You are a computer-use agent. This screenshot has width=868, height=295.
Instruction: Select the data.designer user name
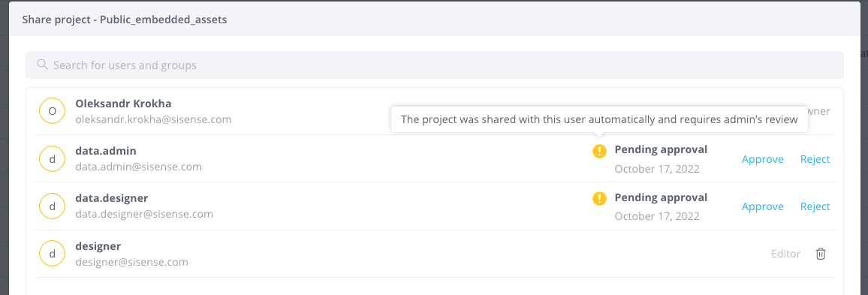(112, 198)
